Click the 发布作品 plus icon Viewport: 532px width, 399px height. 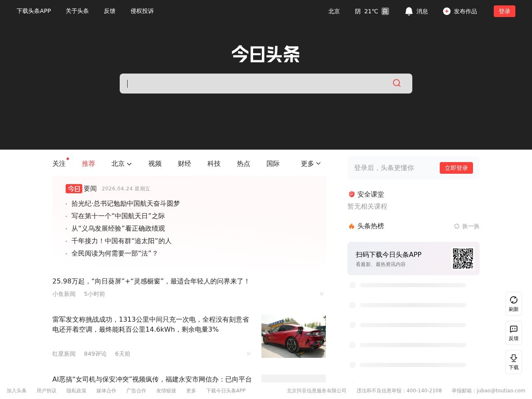446,11
